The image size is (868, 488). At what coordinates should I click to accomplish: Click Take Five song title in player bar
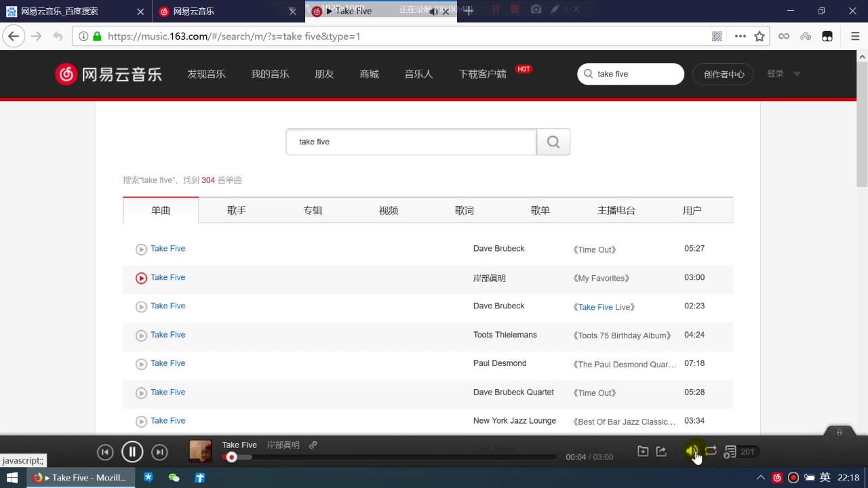pos(239,445)
